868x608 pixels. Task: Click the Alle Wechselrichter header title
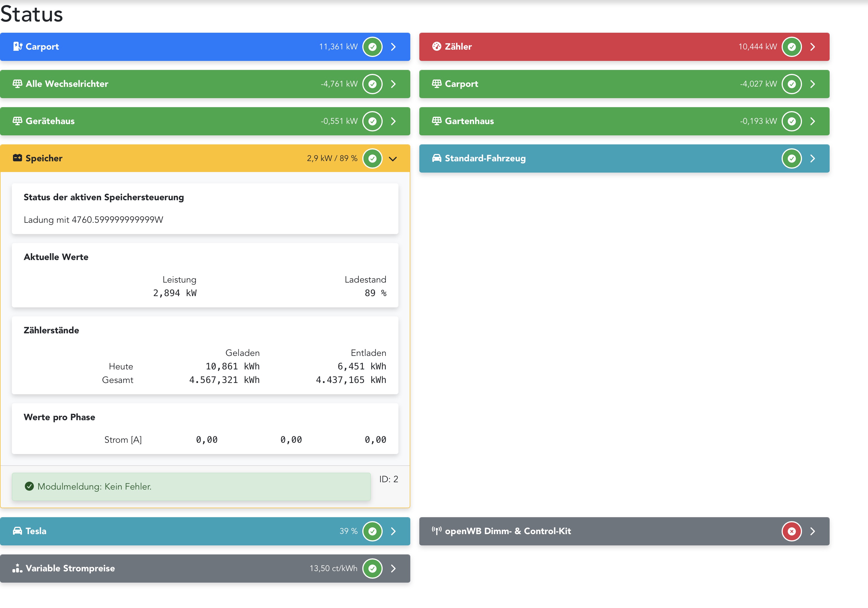pos(67,84)
